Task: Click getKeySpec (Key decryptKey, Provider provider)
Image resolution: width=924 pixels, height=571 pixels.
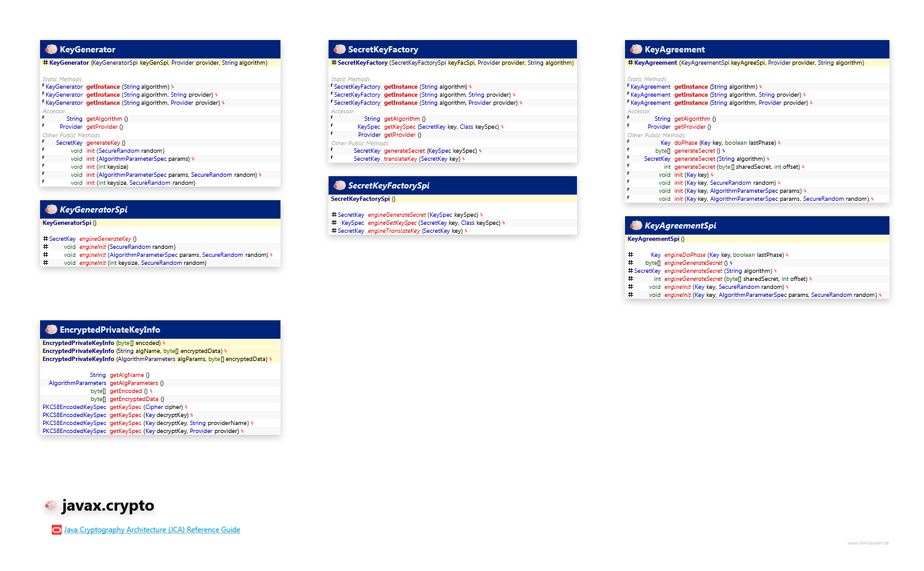Action: coord(160,431)
